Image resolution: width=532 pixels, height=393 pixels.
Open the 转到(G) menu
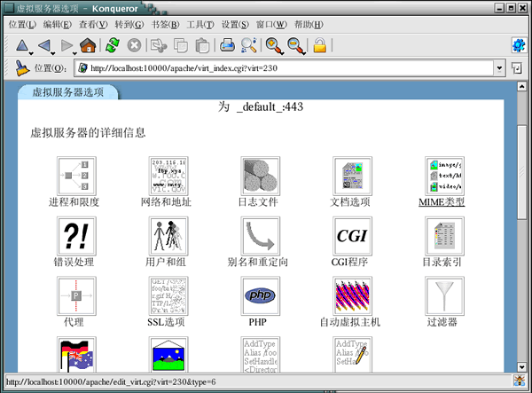[129, 25]
